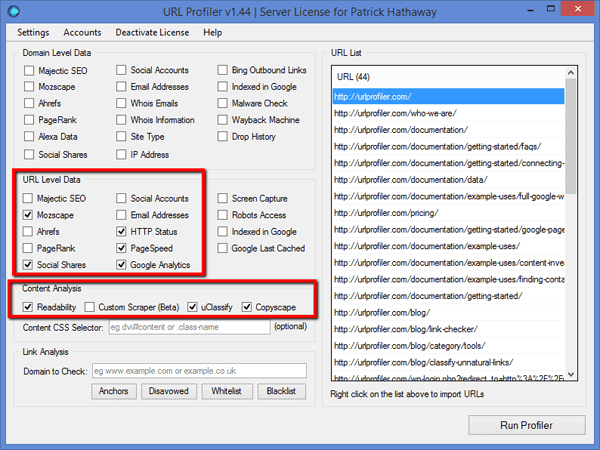Enable IP Address checkbox
Screen dimensions: 600x450
121,154
